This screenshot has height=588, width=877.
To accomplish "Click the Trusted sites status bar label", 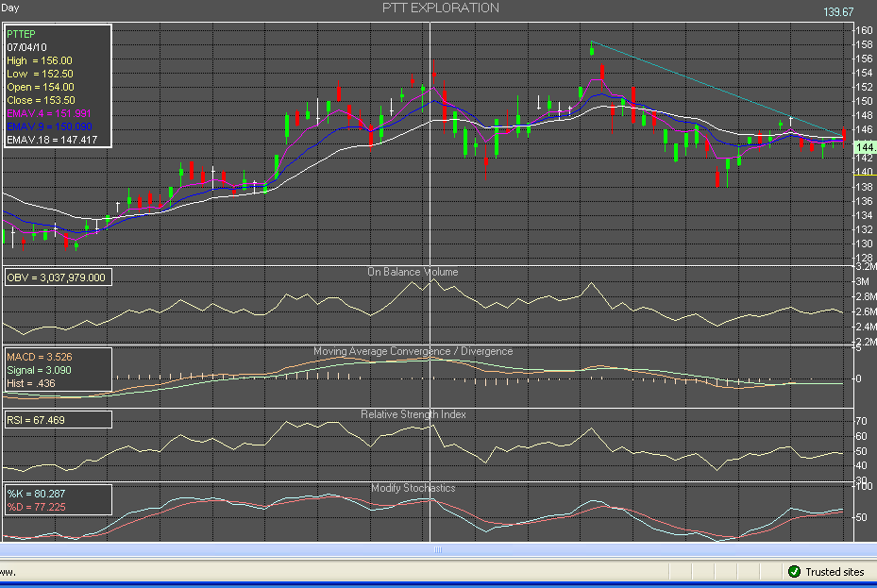I will click(835, 572).
